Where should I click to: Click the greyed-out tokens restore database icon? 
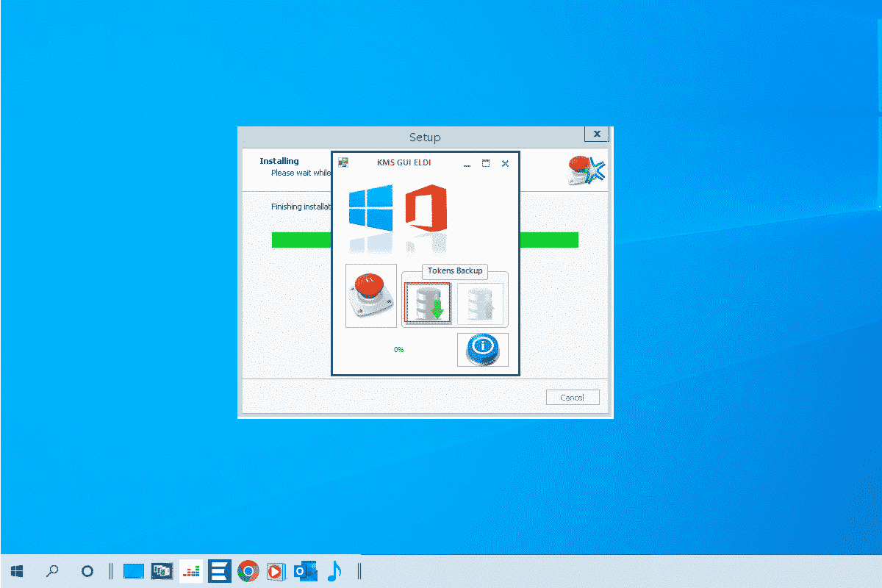click(x=481, y=303)
